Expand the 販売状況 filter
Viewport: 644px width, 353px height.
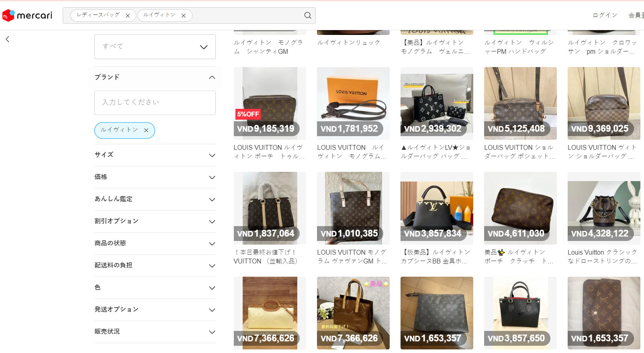pos(155,332)
